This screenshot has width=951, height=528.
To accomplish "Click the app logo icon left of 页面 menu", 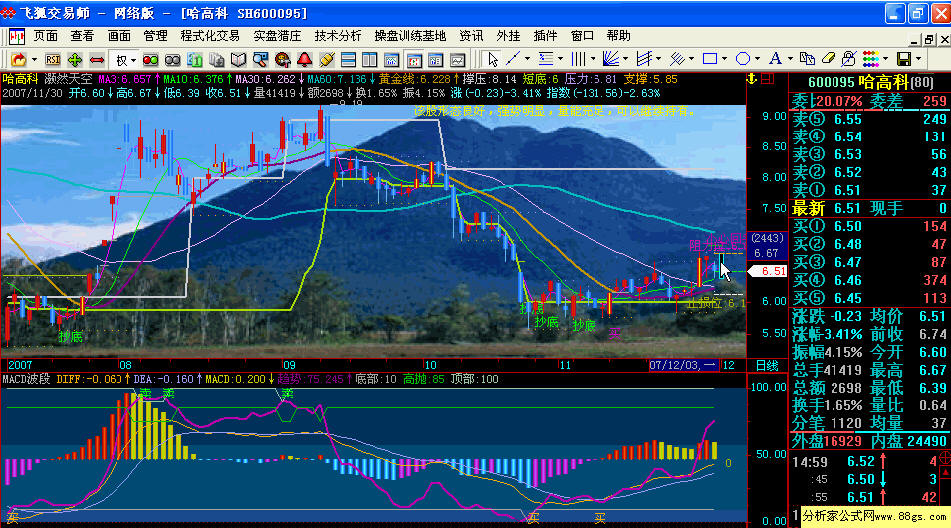I will pos(16,36).
